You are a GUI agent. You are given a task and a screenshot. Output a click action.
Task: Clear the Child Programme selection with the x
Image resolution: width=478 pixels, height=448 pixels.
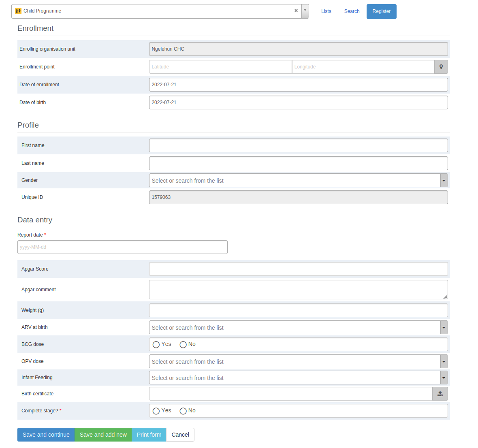pyautogui.click(x=296, y=11)
